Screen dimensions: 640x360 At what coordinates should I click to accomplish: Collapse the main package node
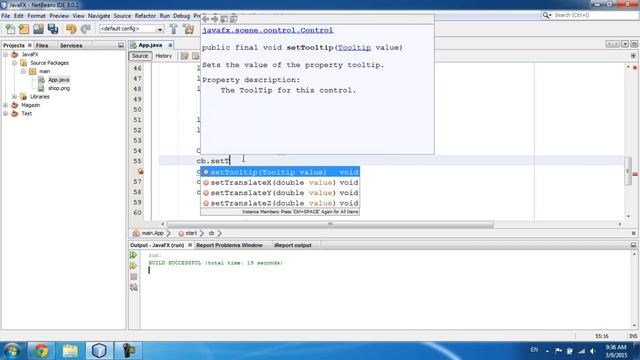(24, 71)
